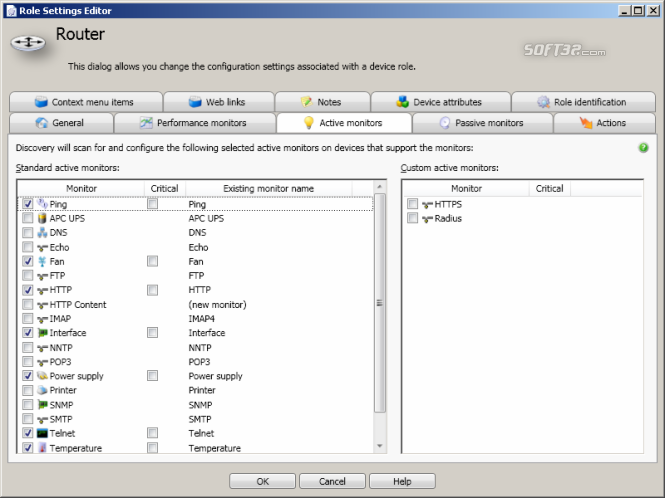Click the Echo monitor icon
Viewport: 665px width, 498px height.
point(42,248)
